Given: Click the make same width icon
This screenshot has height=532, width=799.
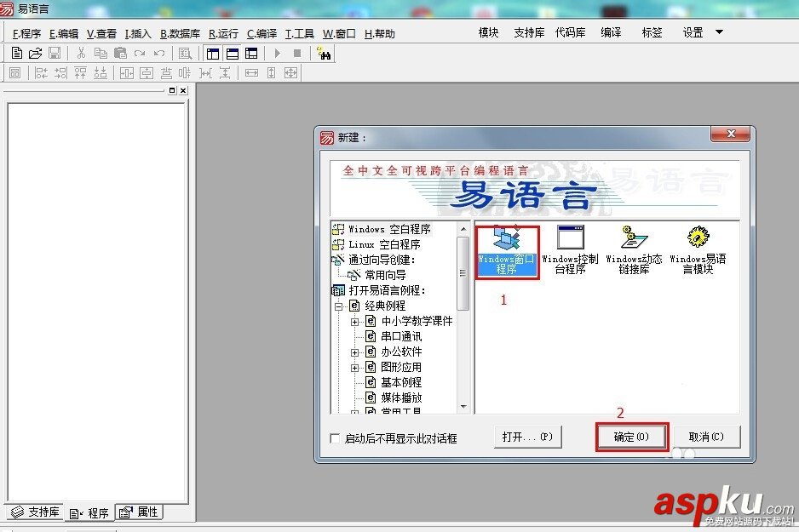Looking at the screenshot, I should tap(252, 73).
